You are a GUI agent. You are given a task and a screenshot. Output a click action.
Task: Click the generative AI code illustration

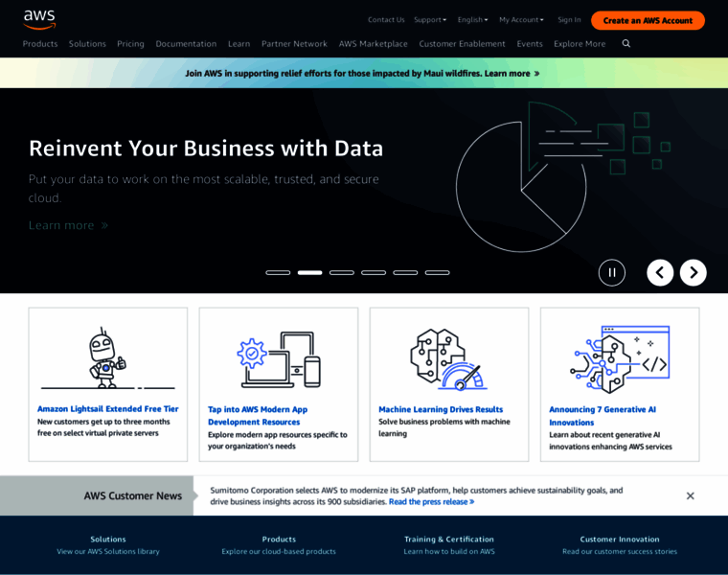620,359
